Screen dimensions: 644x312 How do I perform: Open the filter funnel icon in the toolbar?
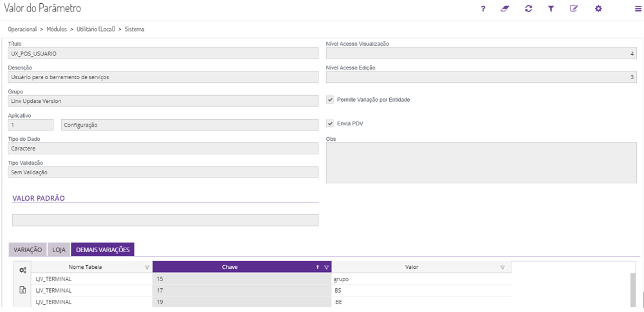click(x=551, y=8)
